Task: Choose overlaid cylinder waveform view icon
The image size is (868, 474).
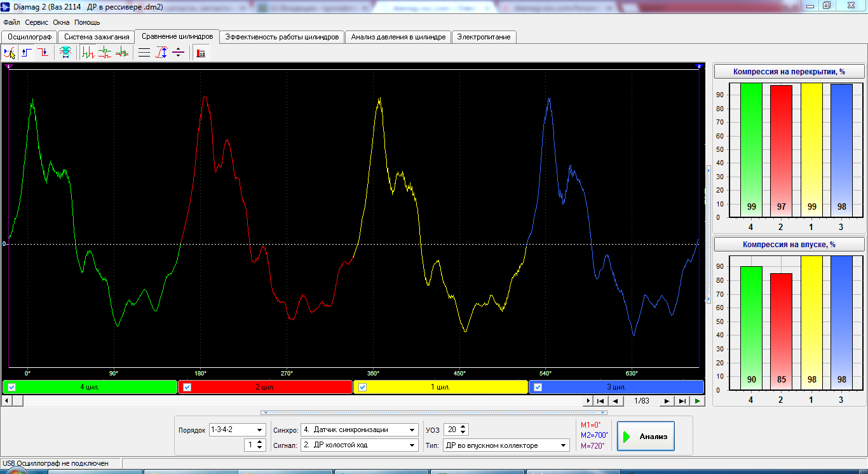Action: [x=121, y=53]
